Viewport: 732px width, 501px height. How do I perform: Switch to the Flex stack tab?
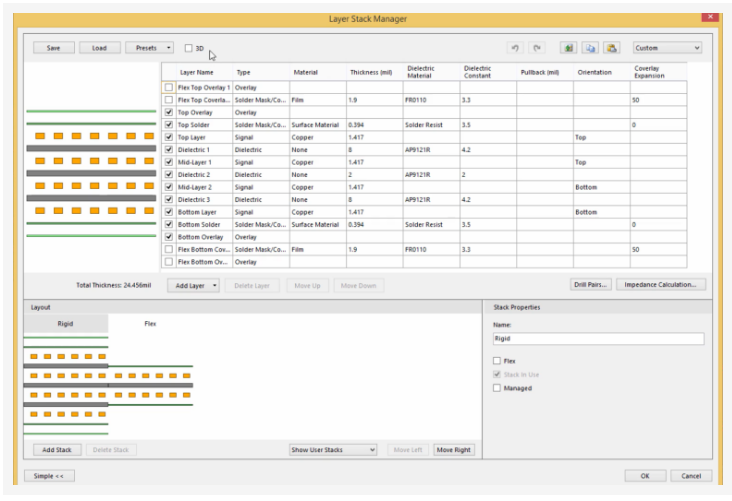pyautogui.click(x=150, y=324)
